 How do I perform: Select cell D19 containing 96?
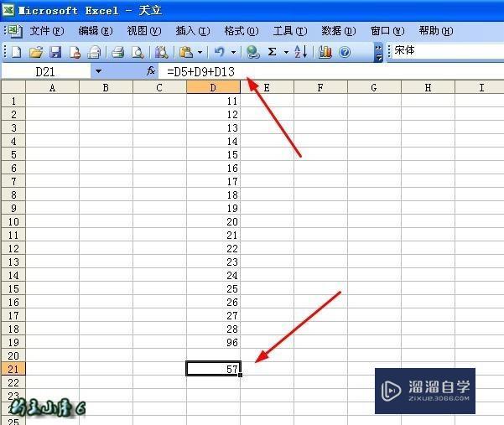[213, 342]
